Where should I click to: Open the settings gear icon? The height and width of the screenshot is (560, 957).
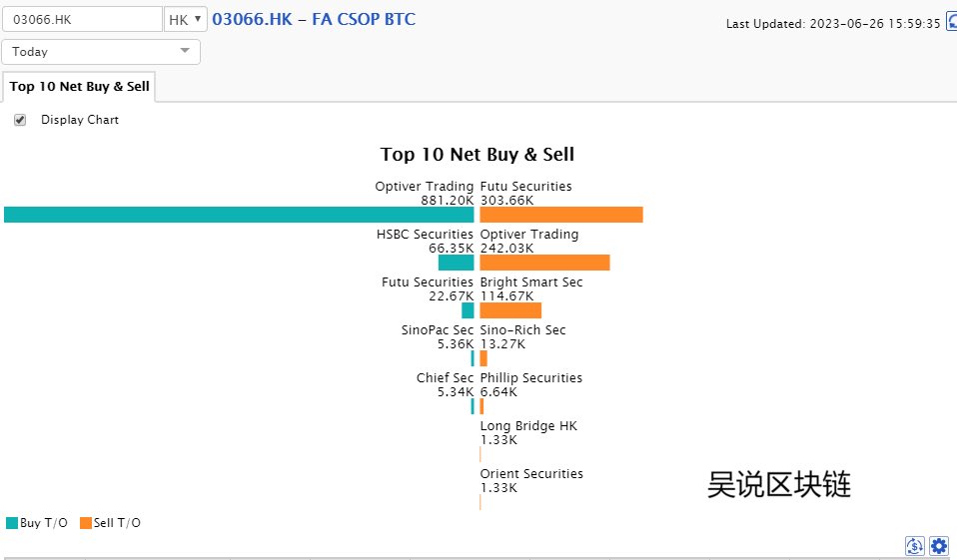point(939,545)
